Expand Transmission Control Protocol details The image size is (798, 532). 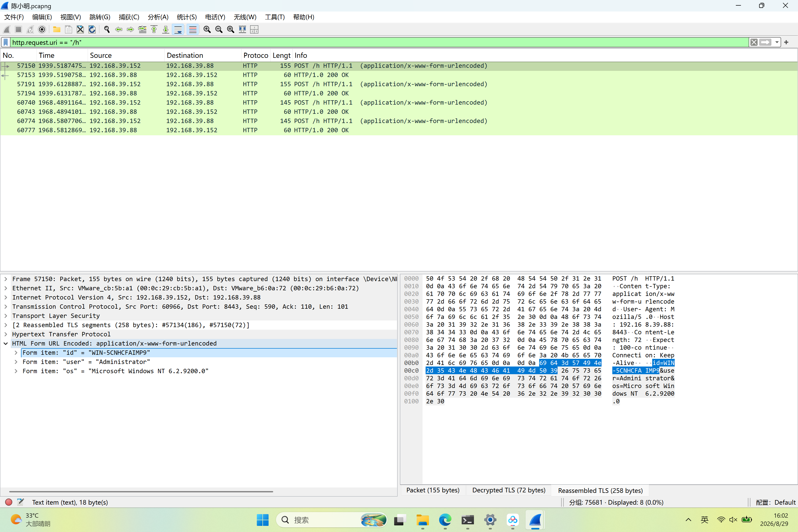click(6, 306)
